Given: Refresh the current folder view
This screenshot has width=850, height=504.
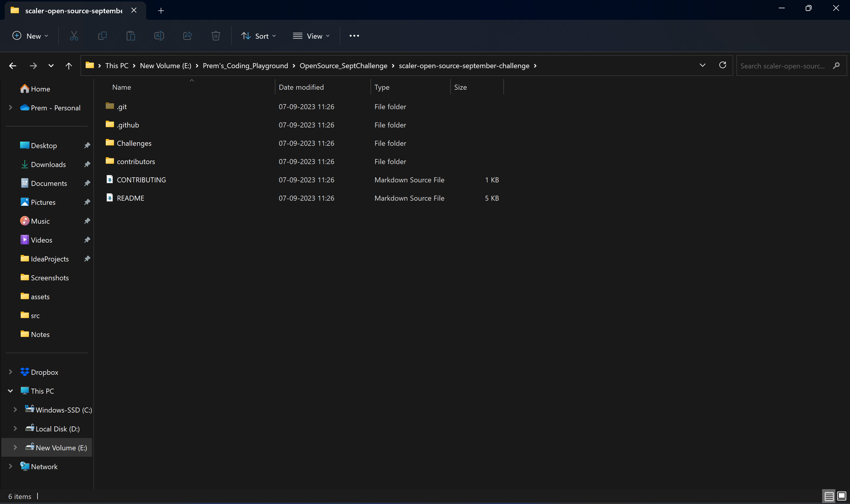Looking at the screenshot, I should click(x=722, y=65).
